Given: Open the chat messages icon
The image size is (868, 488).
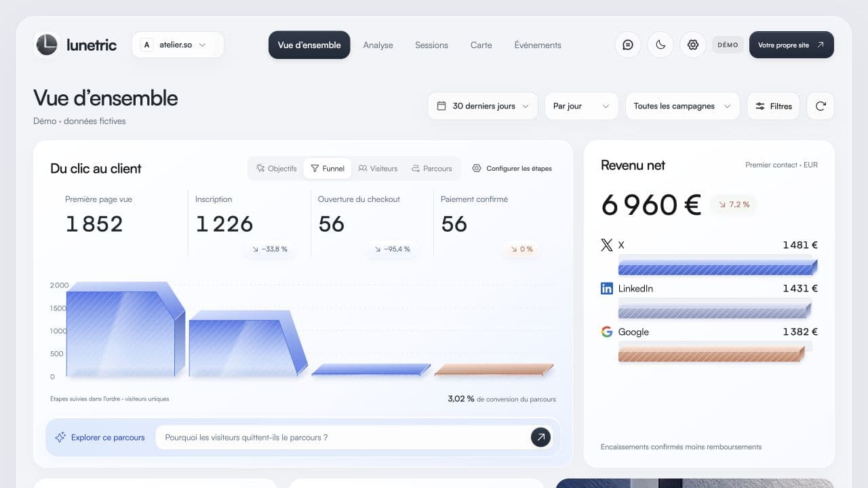Looking at the screenshot, I should tap(628, 45).
